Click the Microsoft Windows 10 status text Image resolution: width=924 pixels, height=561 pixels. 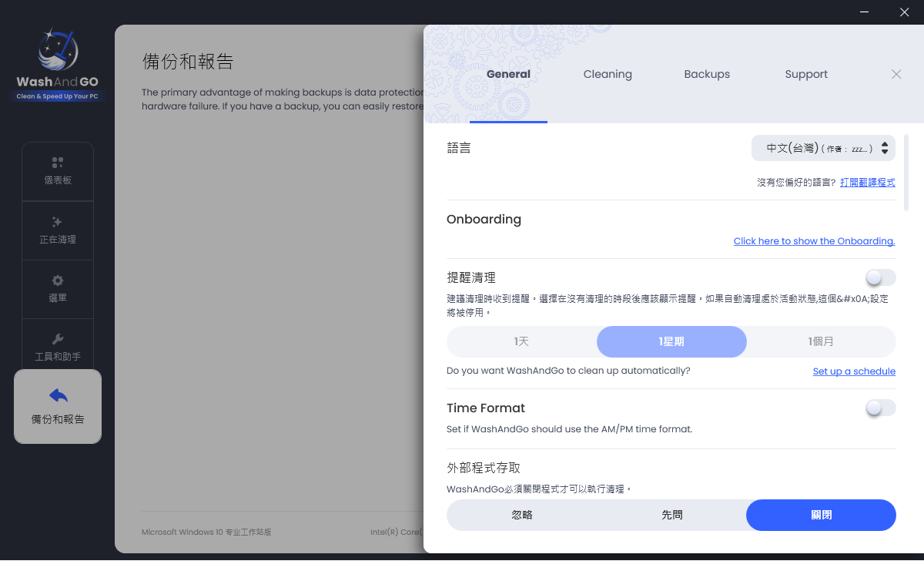tap(206, 532)
